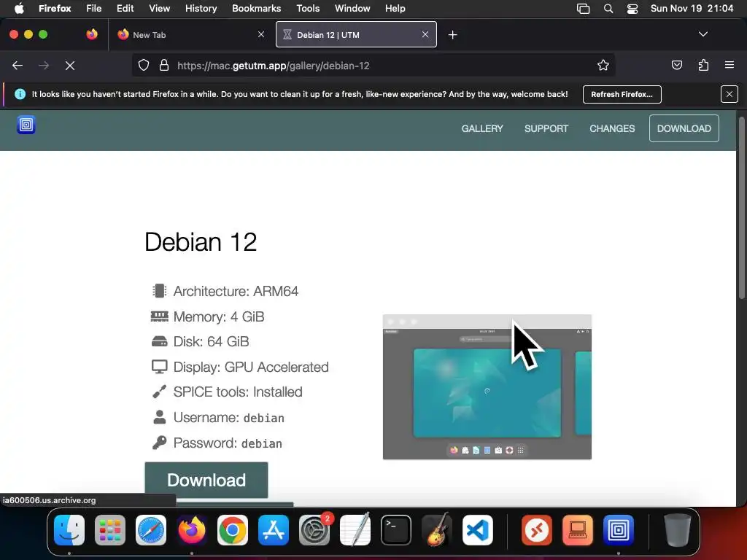747x560 pixels.
Task: Open the View menu
Action: click(159, 8)
